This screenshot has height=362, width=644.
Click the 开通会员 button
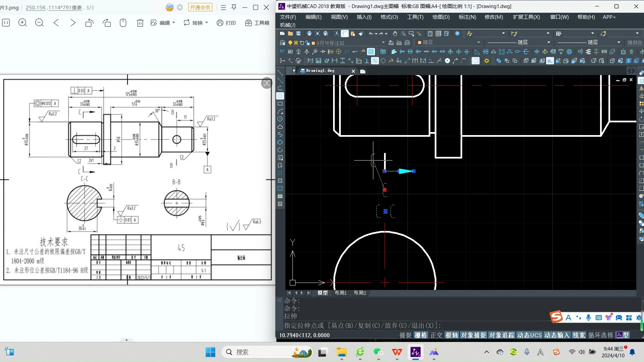[x=200, y=7]
